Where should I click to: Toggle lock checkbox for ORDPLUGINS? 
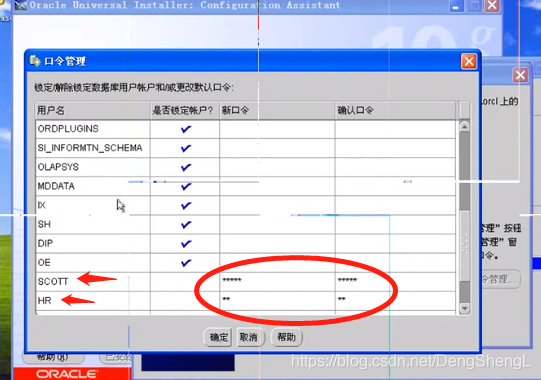(x=186, y=129)
